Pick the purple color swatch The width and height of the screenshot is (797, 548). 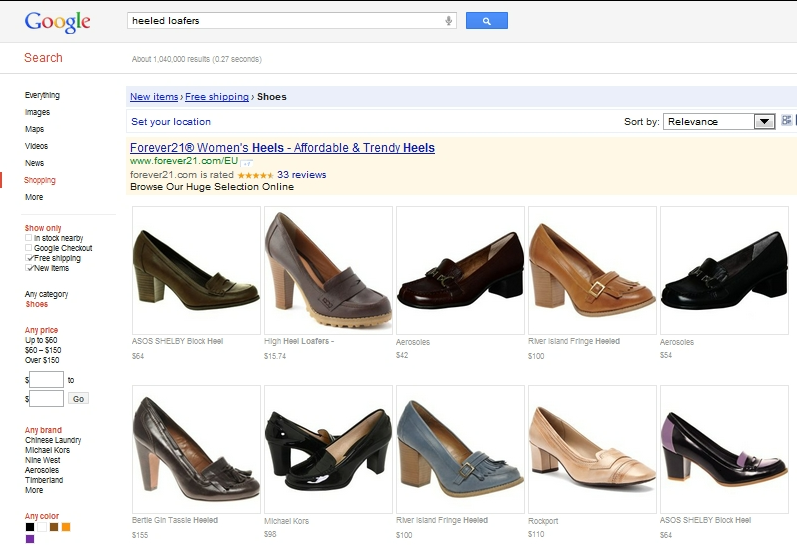(x=30, y=539)
